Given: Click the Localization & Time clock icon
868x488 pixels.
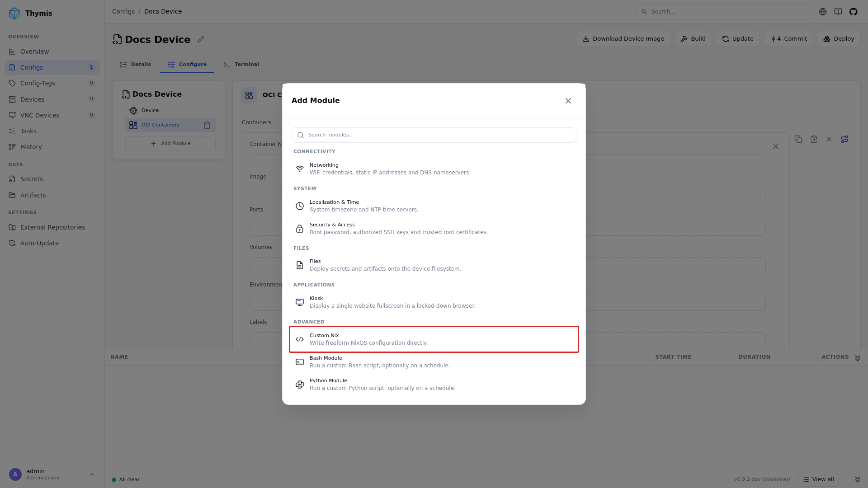Looking at the screenshot, I should (300, 206).
